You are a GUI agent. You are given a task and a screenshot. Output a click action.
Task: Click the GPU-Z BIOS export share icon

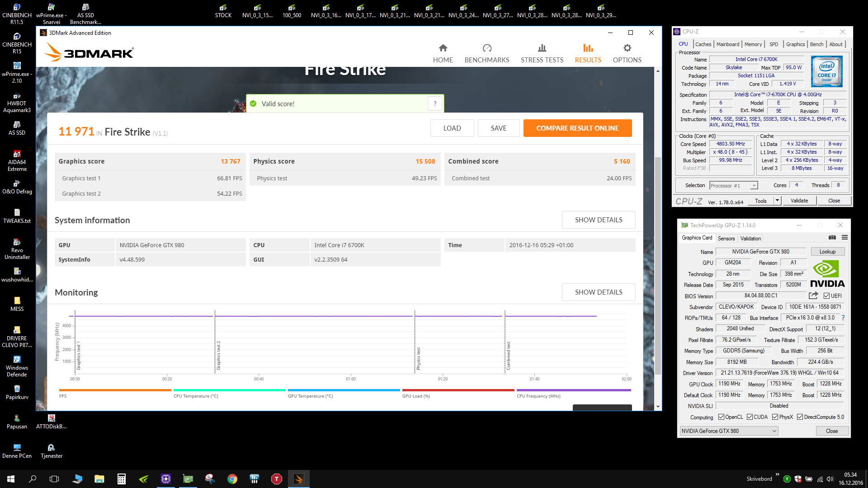pos(813,296)
